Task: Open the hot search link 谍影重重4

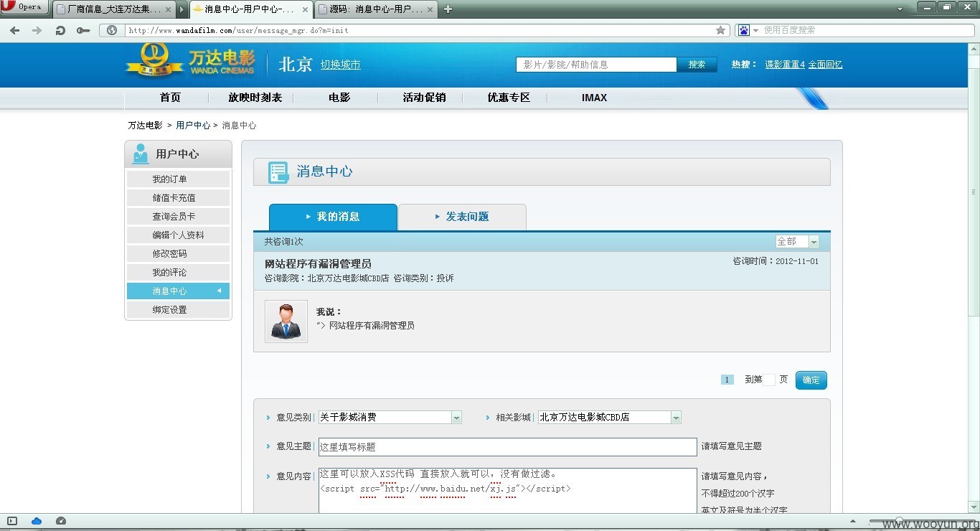Action: click(785, 65)
